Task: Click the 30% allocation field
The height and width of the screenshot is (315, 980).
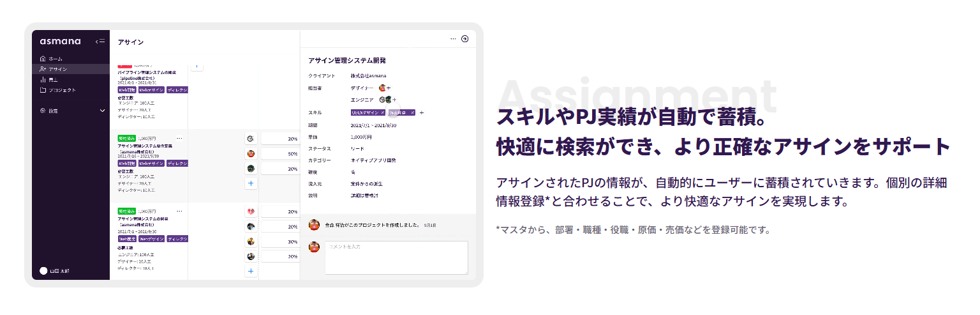Action: point(280,242)
